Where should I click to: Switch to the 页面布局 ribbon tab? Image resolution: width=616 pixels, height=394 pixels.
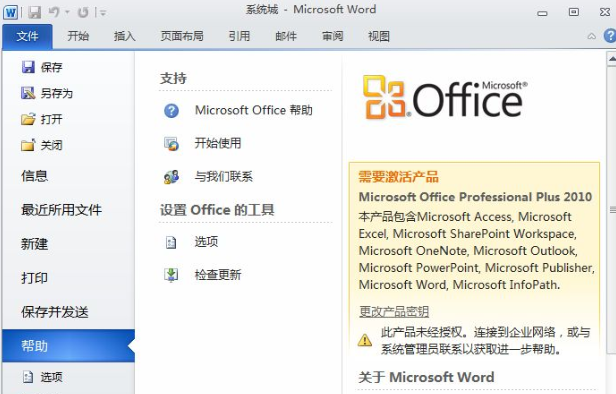tap(182, 36)
